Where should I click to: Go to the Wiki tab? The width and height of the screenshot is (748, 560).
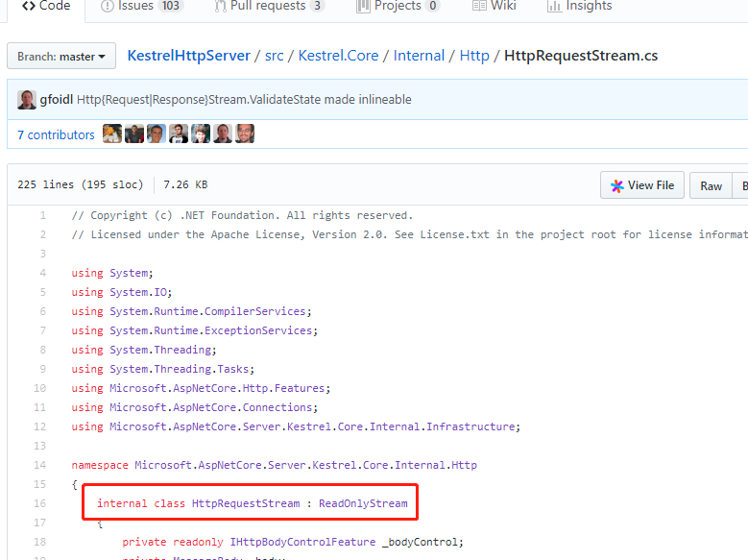pos(494,6)
